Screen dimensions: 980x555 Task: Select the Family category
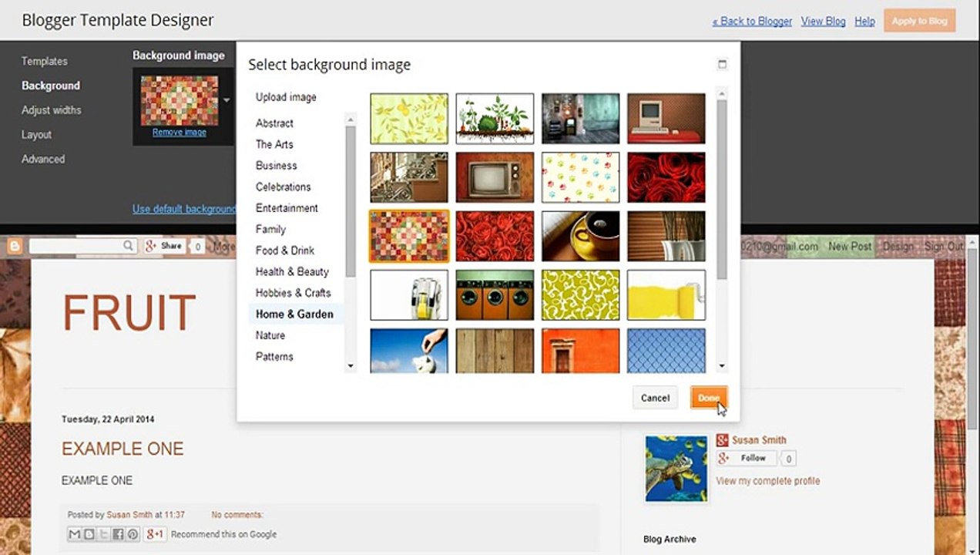(x=270, y=230)
